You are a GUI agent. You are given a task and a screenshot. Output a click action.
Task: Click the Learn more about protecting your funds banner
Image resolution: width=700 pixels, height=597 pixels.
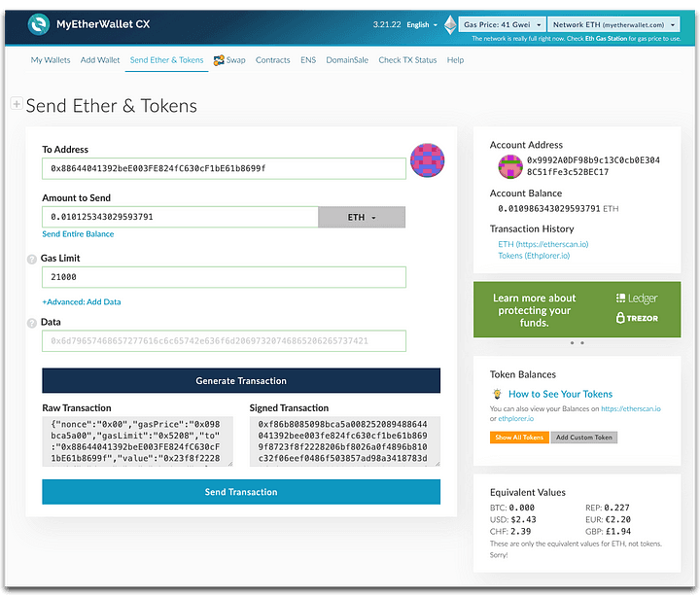[577, 309]
